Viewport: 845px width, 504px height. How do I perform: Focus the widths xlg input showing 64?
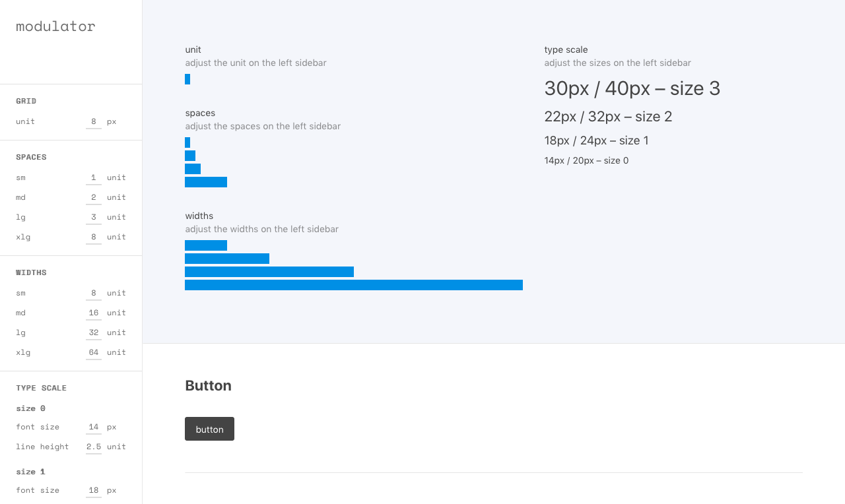pos(94,352)
